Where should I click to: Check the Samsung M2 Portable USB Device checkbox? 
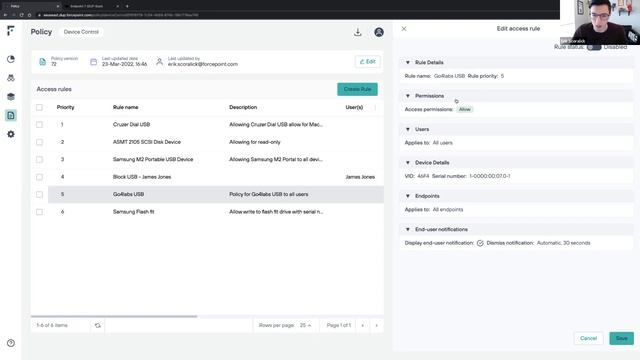(x=39, y=160)
